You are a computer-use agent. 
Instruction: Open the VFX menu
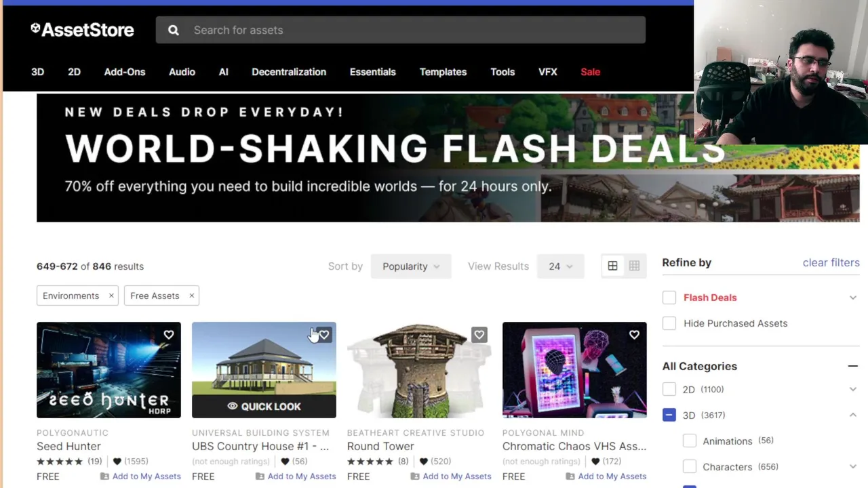(548, 72)
